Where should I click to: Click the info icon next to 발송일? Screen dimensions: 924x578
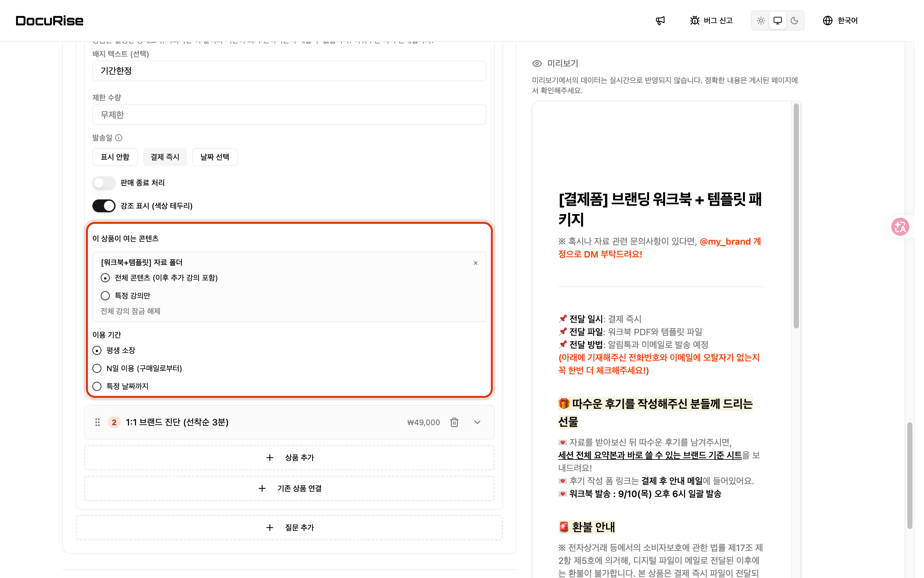(119, 138)
